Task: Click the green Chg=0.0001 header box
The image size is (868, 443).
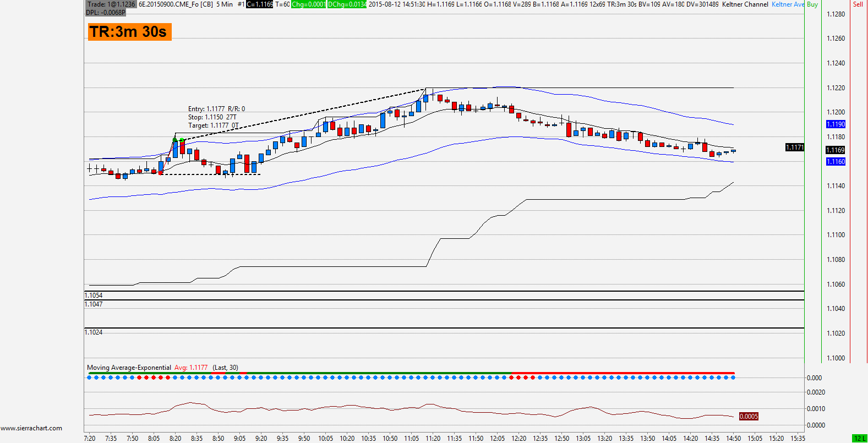Action: (x=309, y=4)
